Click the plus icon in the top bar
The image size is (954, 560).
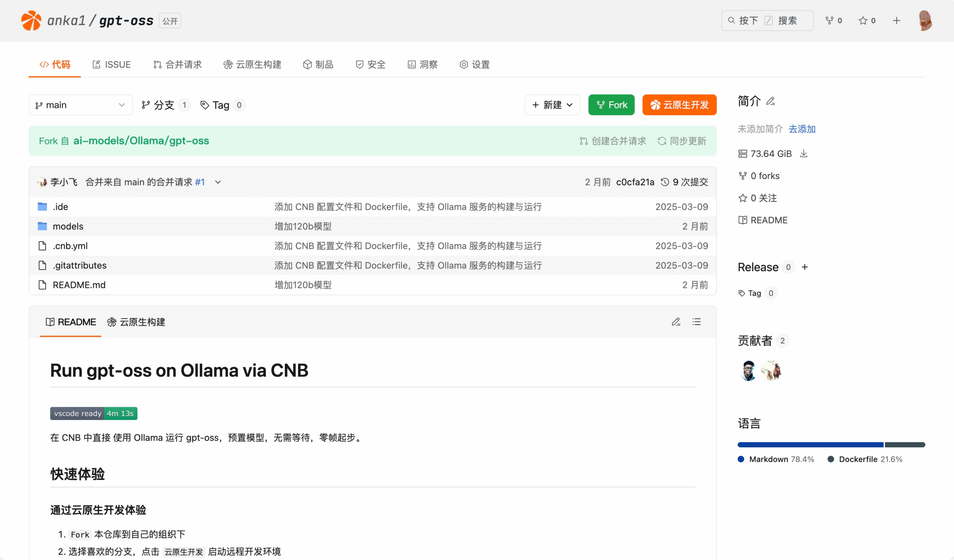click(x=896, y=20)
